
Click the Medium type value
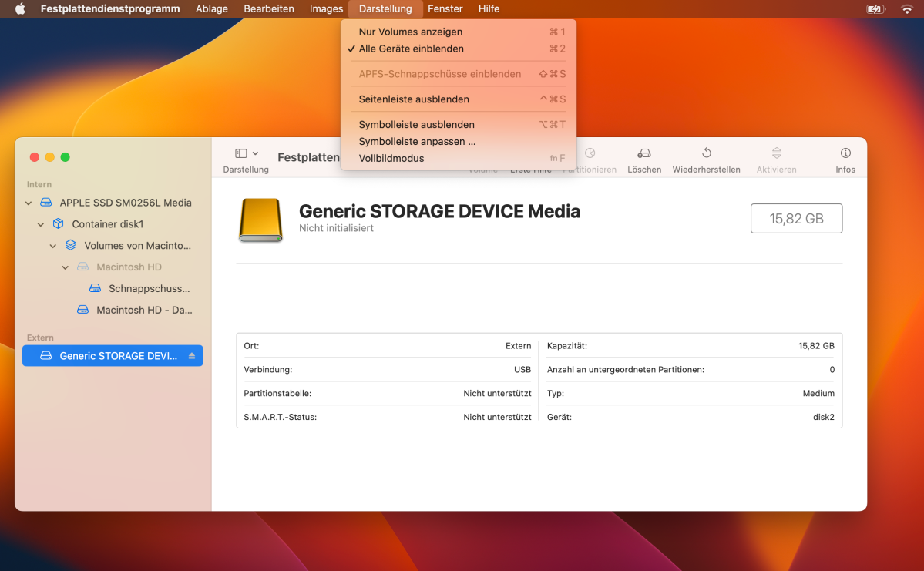[818, 393]
